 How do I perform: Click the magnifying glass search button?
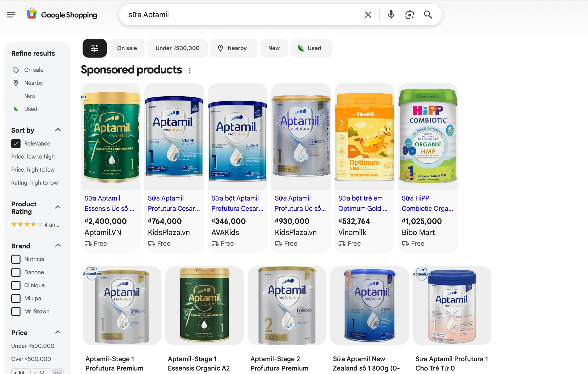coord(428,15)
